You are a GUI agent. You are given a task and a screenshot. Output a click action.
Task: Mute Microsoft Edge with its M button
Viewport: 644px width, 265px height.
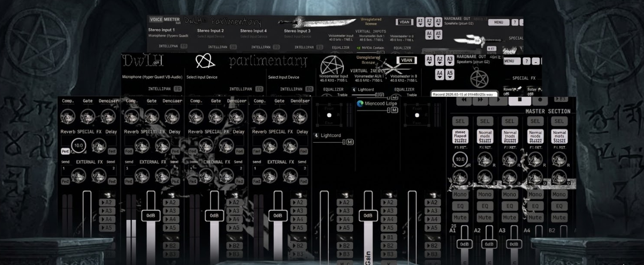point(394,110)
